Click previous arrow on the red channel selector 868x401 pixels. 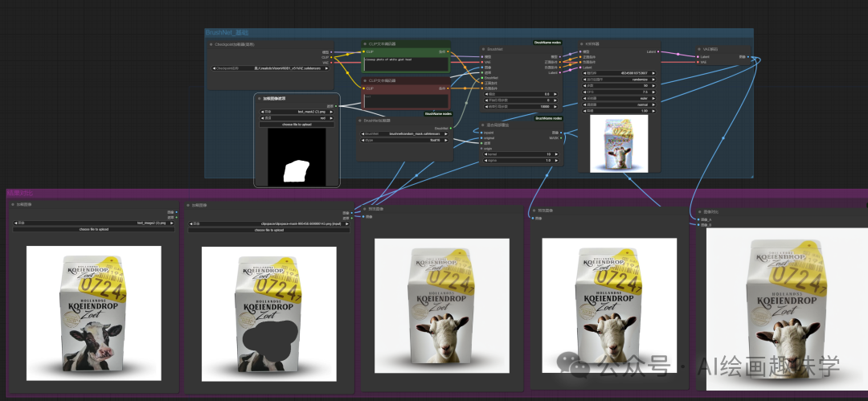tap(262, 118)
